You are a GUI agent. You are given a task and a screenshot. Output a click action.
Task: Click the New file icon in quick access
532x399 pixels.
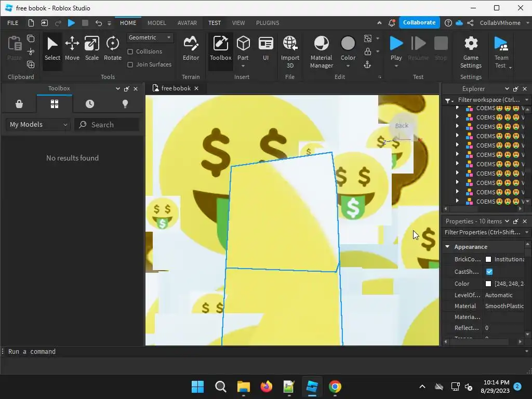pyautogui.click(x=31, y=23)
